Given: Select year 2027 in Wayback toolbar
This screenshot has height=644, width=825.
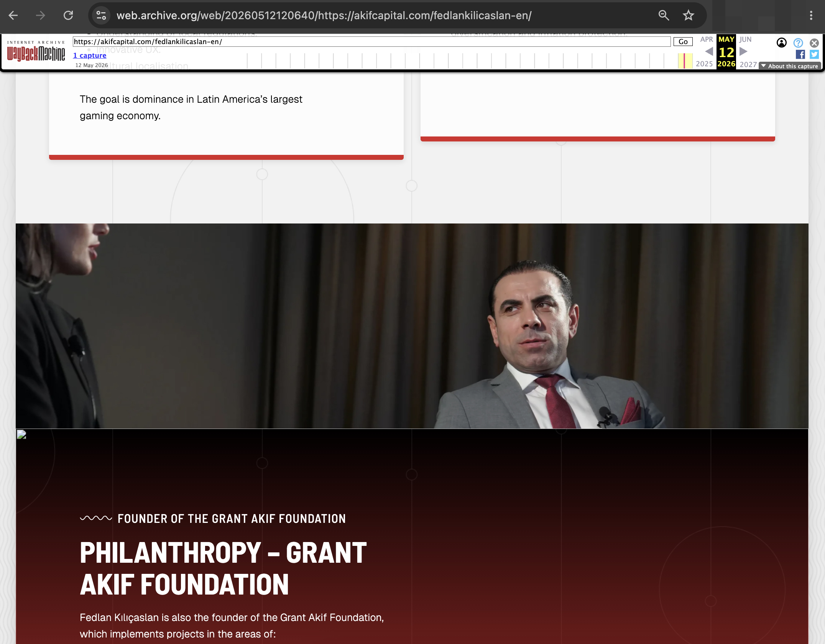Looking at the screenshot, I should [x=748, y=64].
